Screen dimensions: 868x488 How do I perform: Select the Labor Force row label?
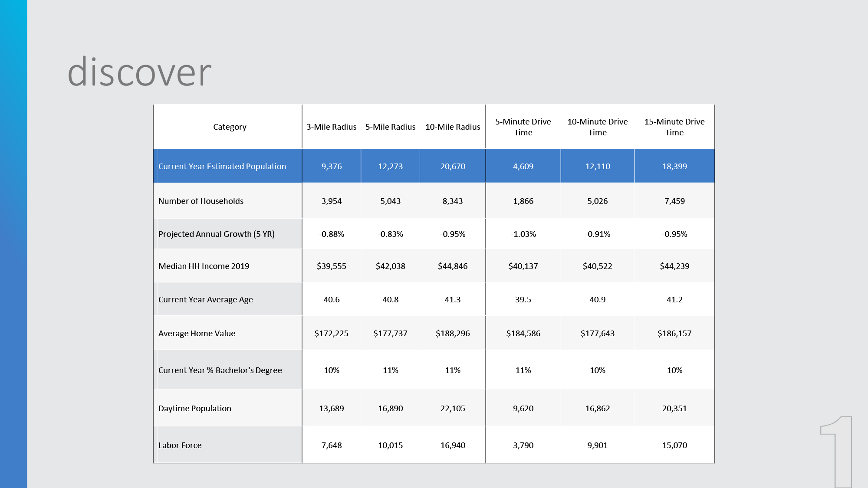click(180, 445)
